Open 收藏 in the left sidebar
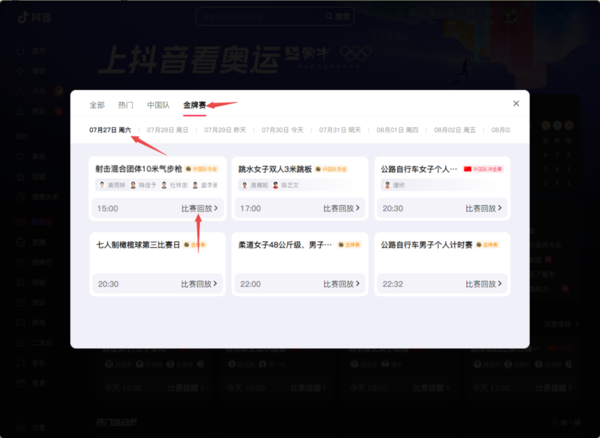The height and width of the screenshot is (438, 600). pyautogui.click(x=33, y=177)
